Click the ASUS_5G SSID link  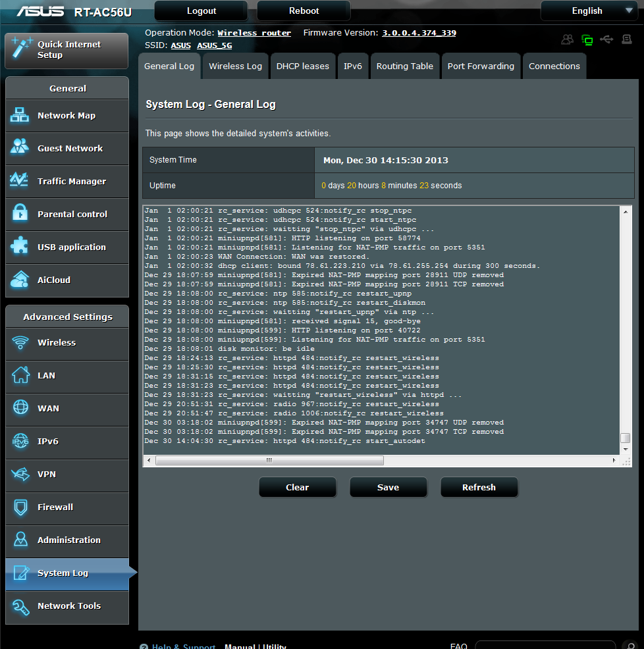tap(215, 45)
